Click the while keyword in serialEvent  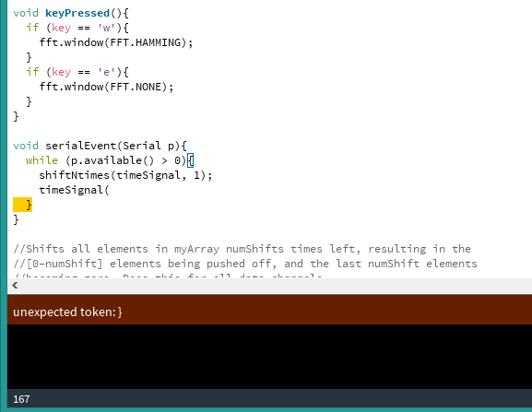pos(41,160)
